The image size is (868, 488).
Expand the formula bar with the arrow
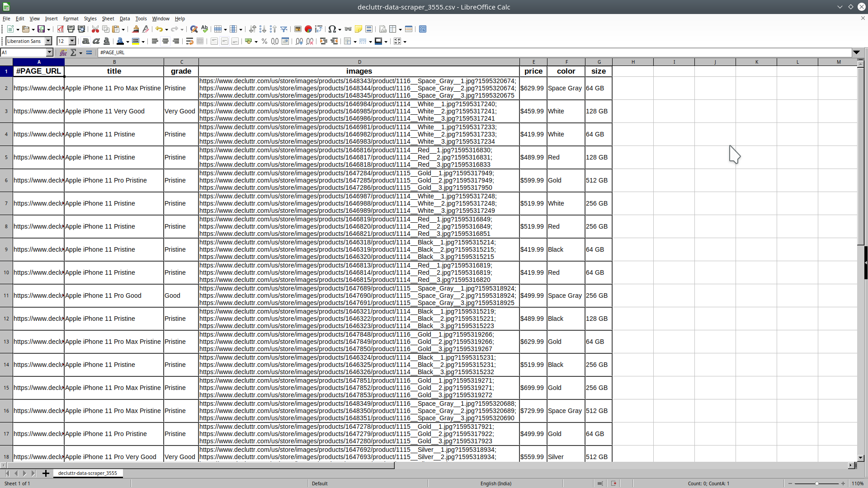tap(856, 52)
